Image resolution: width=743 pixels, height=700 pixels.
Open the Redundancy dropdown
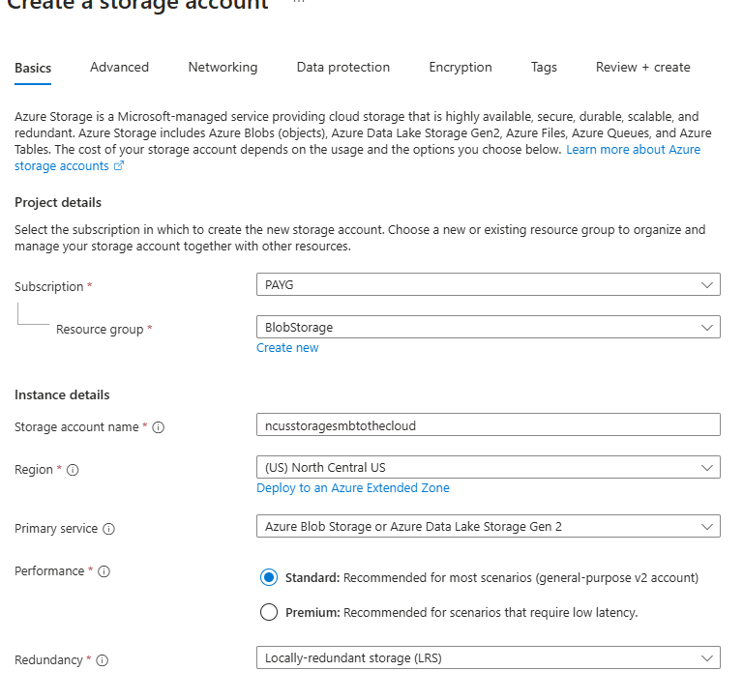coord(488,658)
